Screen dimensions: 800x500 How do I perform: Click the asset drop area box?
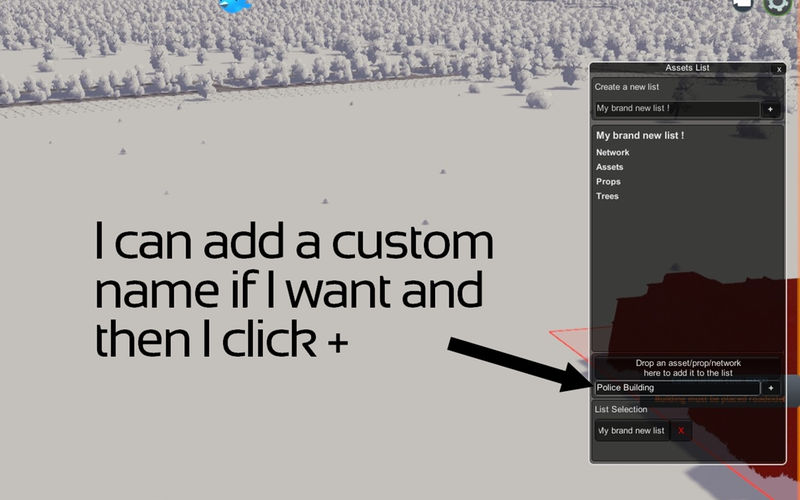pyautogui.click(x=686, y=367)
